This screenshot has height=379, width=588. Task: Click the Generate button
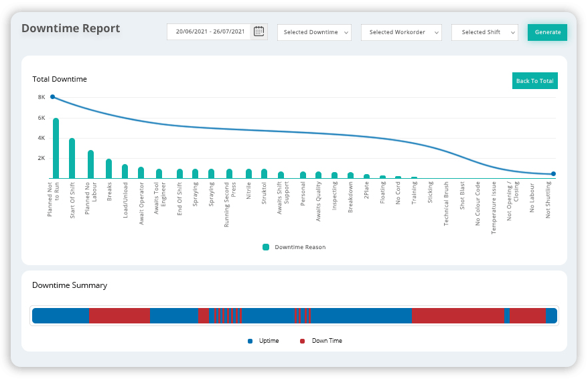click(547, 32)
